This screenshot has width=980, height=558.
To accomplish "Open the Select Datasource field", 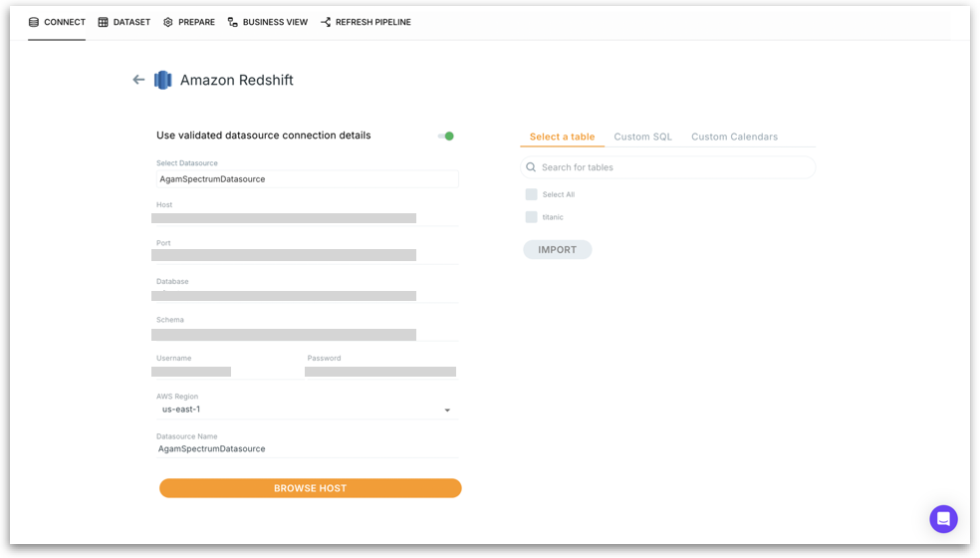I will click(307, 179).
